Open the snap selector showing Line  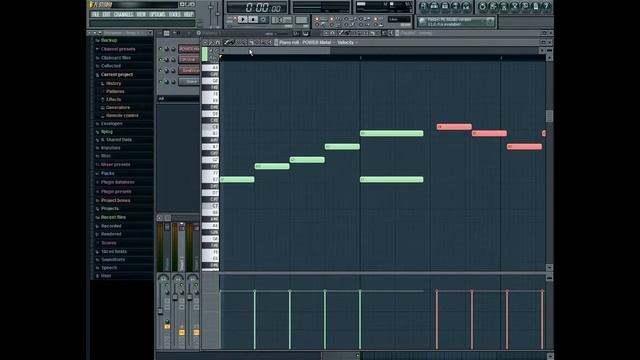[x=399, y=20]
